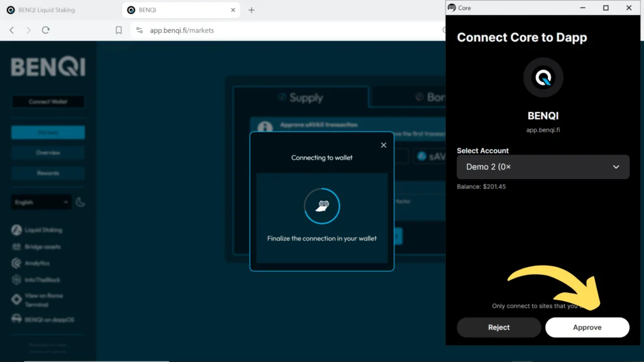Select the Supply tab
The width and height of the screenshot is (644, 362).
pyautogui.click(x=301, y=97)
